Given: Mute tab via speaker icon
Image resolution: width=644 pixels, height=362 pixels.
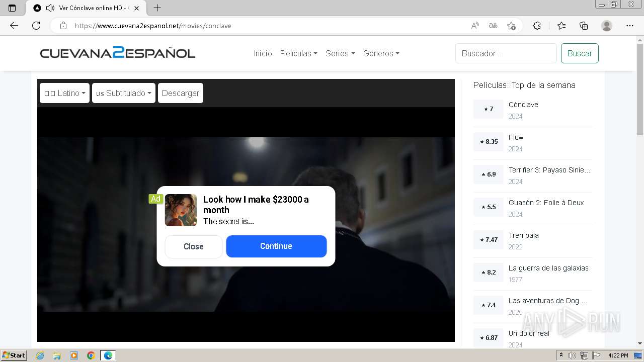Looking at the screenshot, I should pyautogui.click(x=50, y=8).
